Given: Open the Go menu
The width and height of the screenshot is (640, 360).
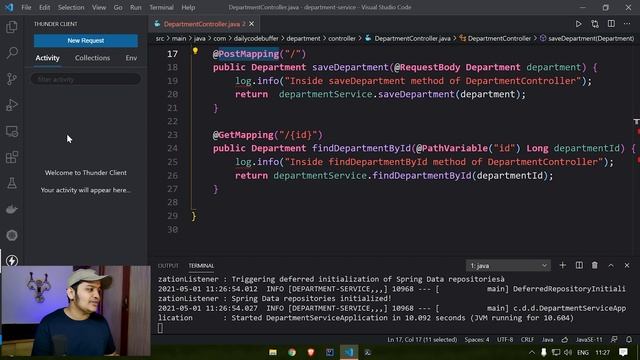Looking at the screenshot, I should tap(118, 7).
